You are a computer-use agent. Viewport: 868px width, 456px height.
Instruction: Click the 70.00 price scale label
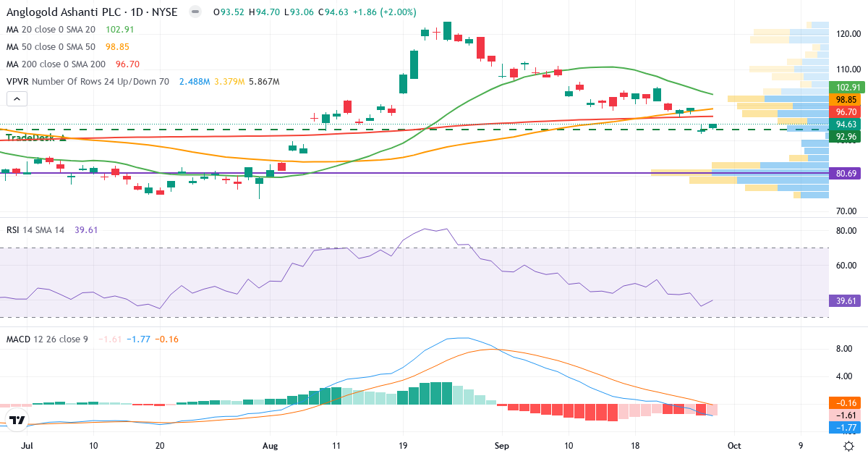(x=846, y=211)
